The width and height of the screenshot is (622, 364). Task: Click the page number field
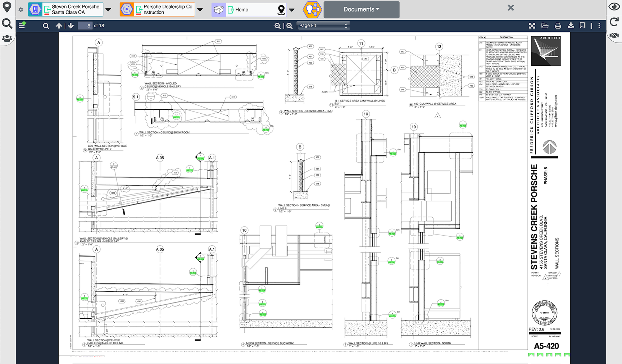click(x=85, y=26)
